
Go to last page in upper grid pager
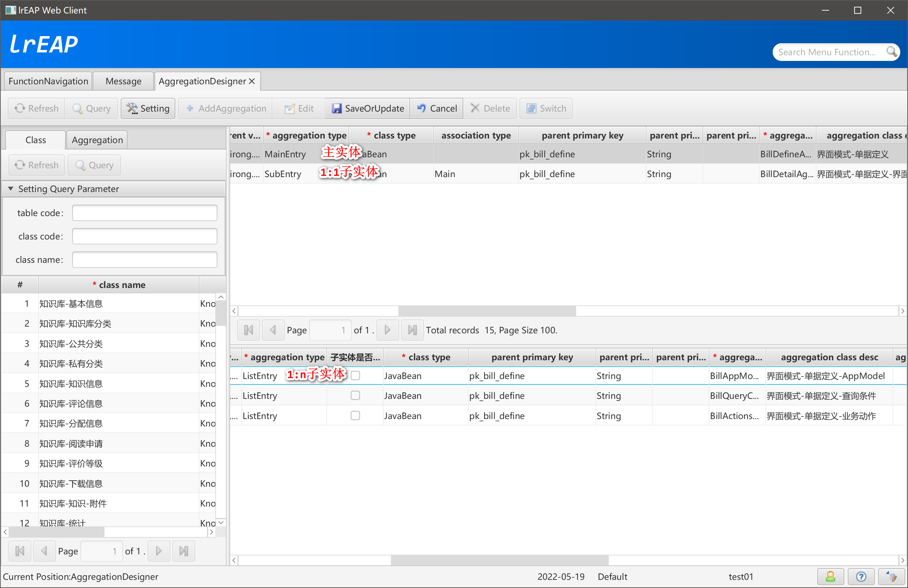(413, 330)
